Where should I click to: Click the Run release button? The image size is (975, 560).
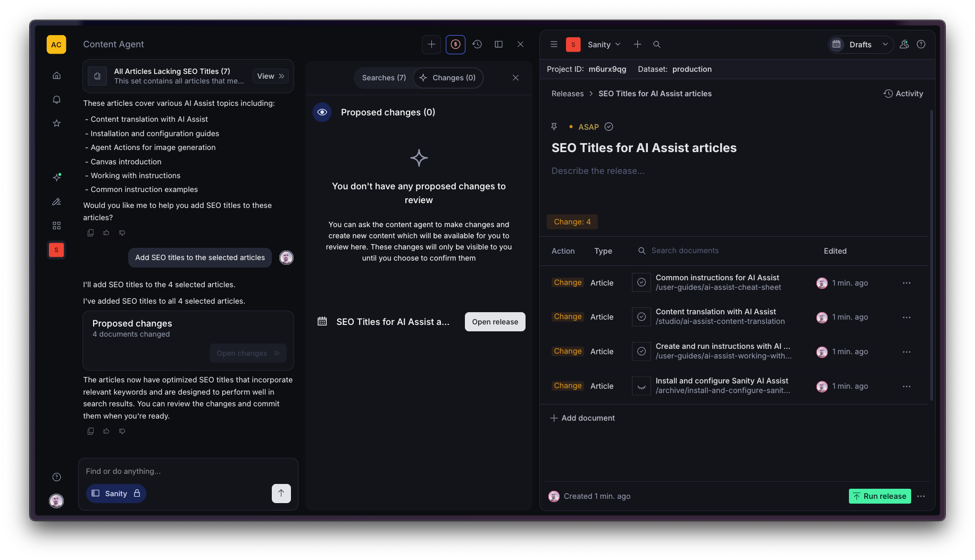click(880, 496)
